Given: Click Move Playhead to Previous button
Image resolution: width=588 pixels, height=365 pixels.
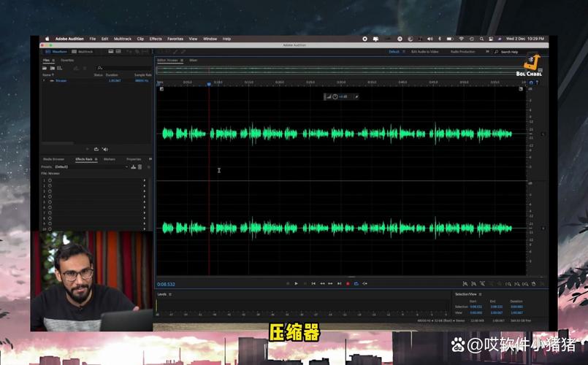Looking at the screenshot, I should click(x=313, y=284).
